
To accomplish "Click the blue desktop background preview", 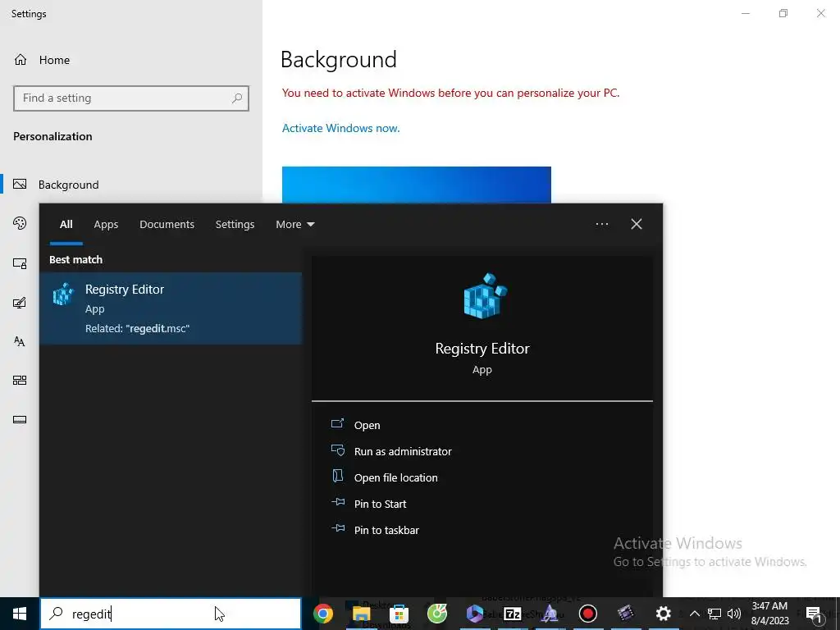I will pyautogui.click(x=416, y=185).
